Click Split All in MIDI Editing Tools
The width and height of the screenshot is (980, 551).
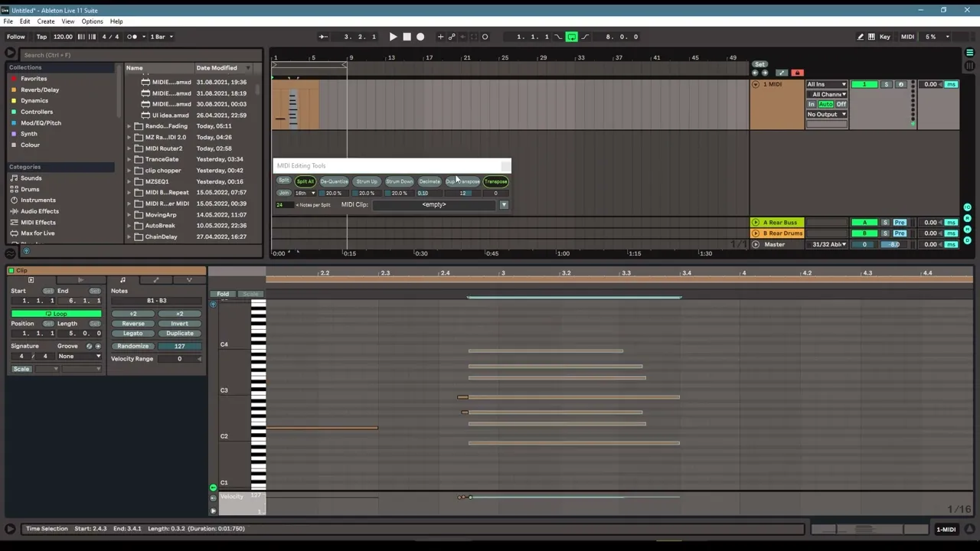click(305, 181)
